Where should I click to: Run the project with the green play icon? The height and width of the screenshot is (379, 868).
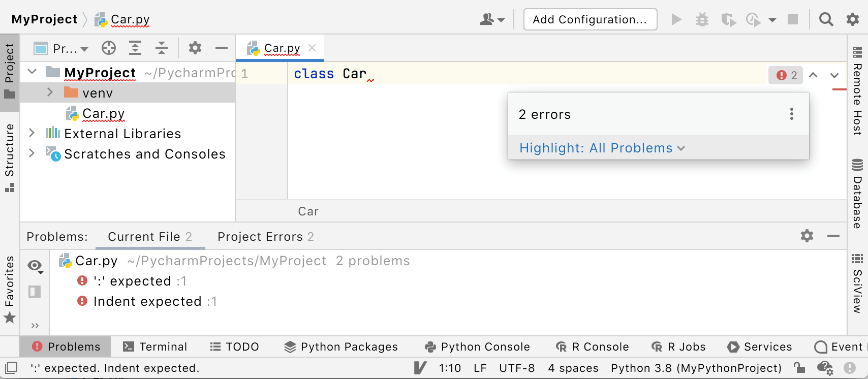677,19
